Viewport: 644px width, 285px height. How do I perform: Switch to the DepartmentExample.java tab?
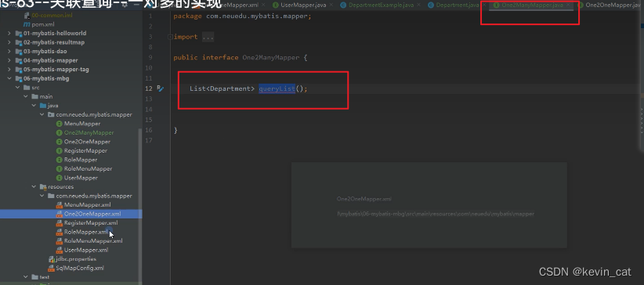[x=381, y=5]
